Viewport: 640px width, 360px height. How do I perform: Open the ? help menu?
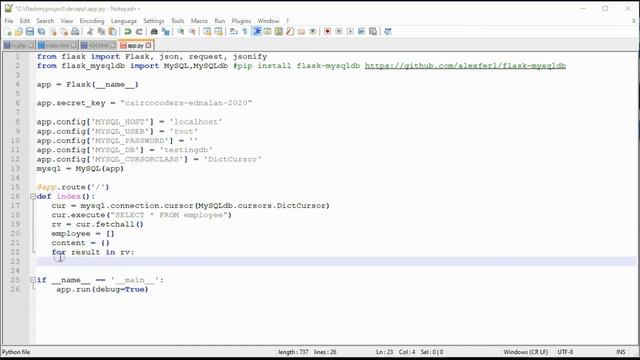[x=287, y=21]
